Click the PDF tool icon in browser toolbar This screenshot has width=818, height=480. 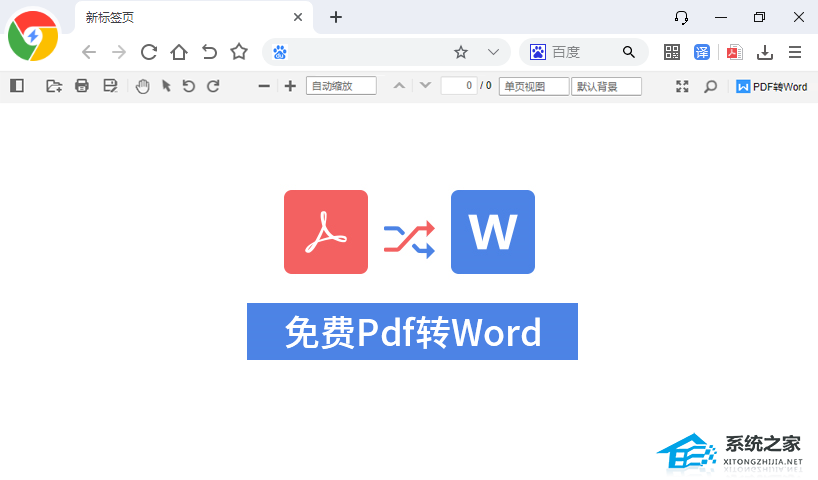[735, 52]
